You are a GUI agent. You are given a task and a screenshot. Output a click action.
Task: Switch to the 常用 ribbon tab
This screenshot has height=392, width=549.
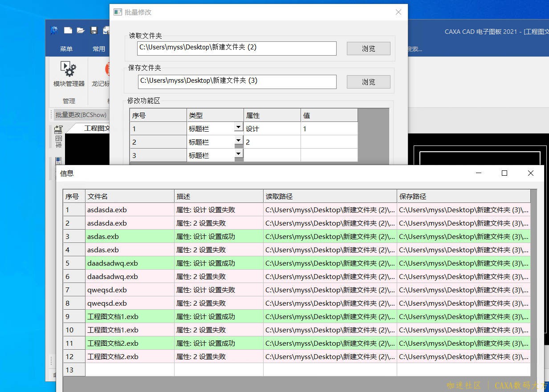(x=98, y=49)
